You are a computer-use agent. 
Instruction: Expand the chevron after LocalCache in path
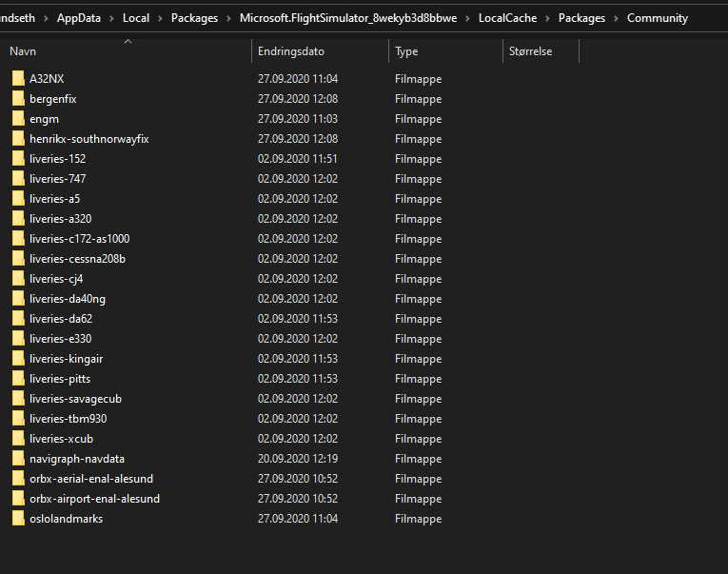(547, 19)
